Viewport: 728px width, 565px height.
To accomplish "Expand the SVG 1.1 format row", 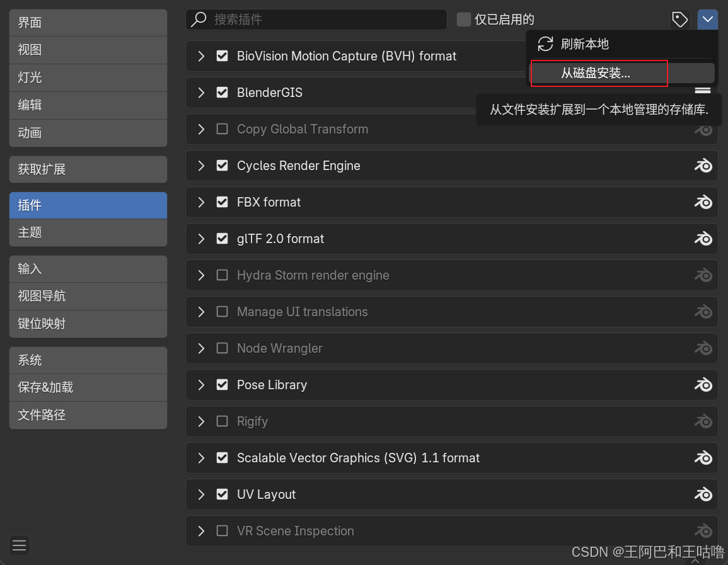I will (x=201, y=458).
